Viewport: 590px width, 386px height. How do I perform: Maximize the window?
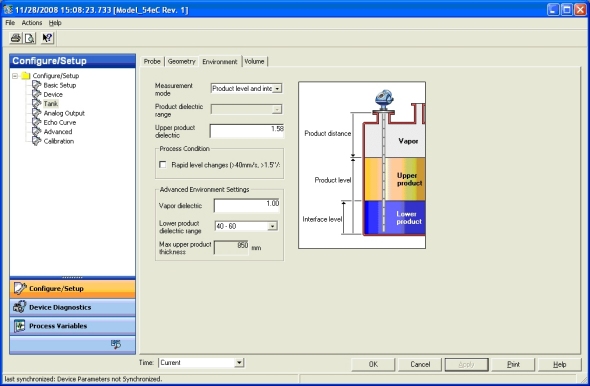pyautogui.click(x=567, y=9)
